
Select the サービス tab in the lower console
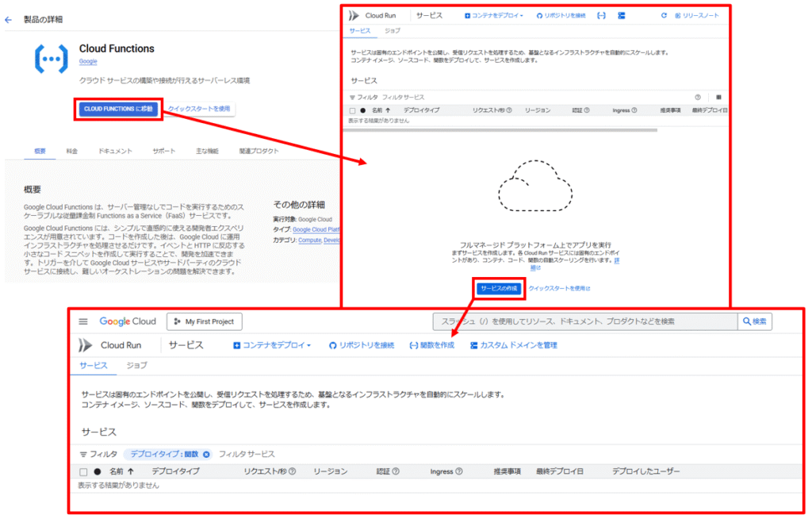[94, 366]
